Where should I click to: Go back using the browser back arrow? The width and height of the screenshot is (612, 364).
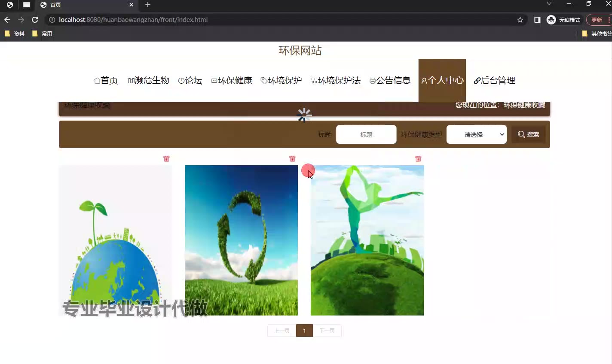[x=7, y=20]
